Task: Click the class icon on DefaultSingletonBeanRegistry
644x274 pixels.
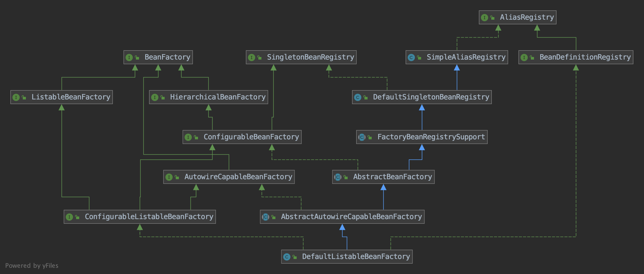Action: click(x=357, y=97)
